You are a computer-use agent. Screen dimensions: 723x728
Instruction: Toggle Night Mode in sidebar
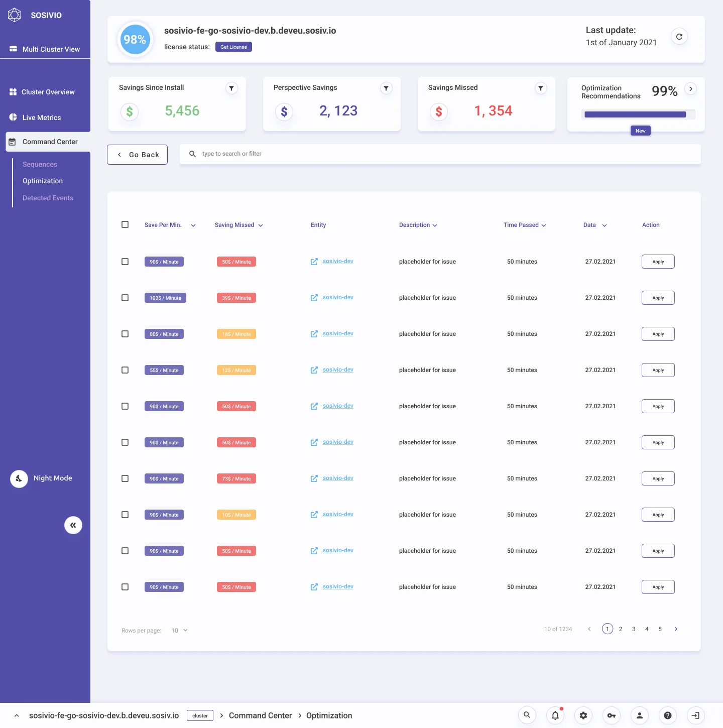(19, 478)
